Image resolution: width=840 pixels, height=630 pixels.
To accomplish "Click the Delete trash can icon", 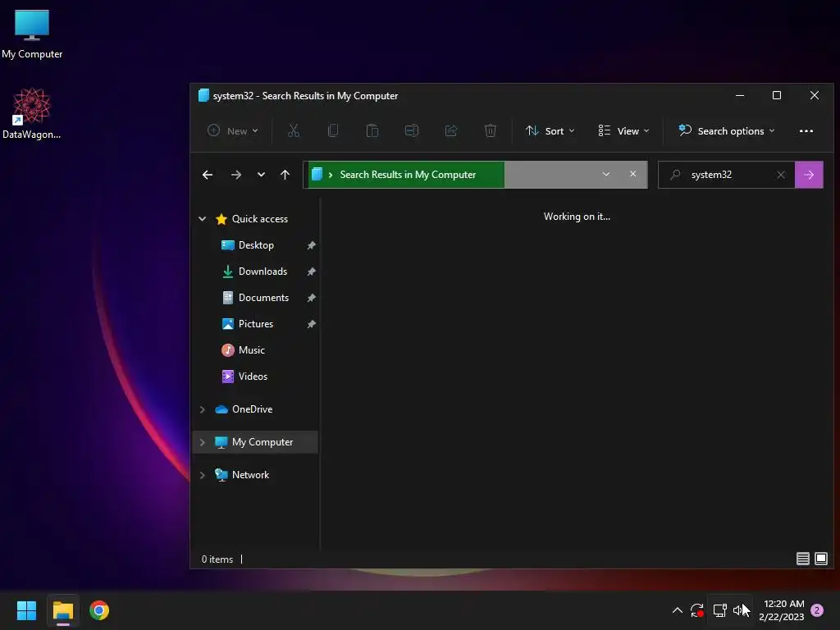I will (x=491, y=130).
